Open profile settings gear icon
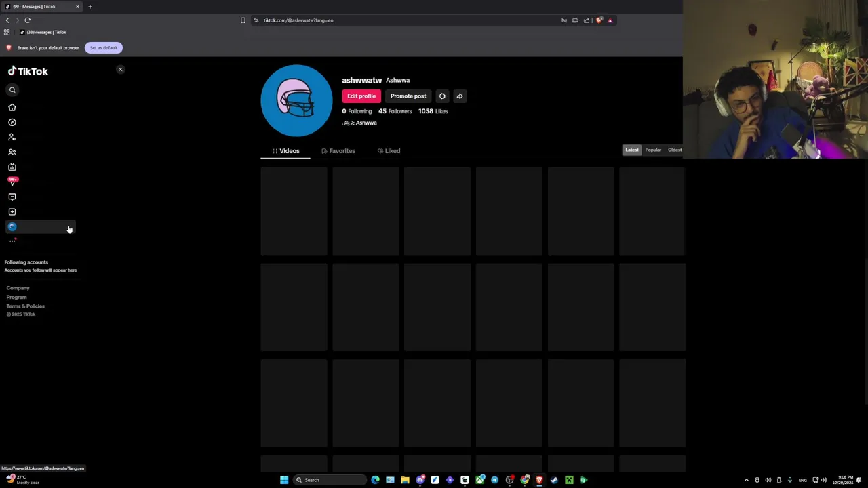This screenshot has width=868, height=488. coord(442,96)
